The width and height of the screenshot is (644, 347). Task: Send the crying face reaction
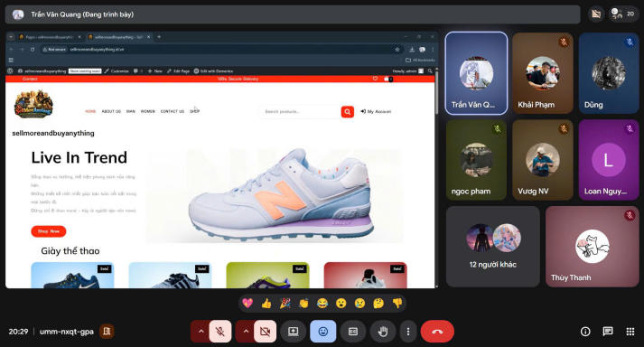(x=359, y=304)
